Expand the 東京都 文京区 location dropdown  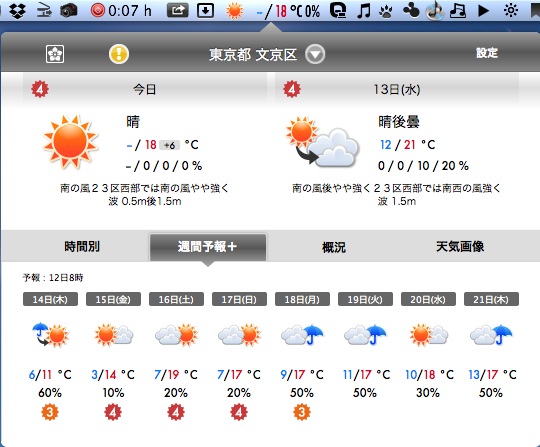point(315,54)
